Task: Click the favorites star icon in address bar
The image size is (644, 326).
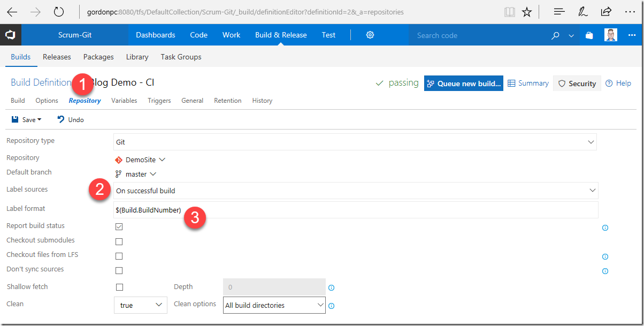Action: click(527, 12)
